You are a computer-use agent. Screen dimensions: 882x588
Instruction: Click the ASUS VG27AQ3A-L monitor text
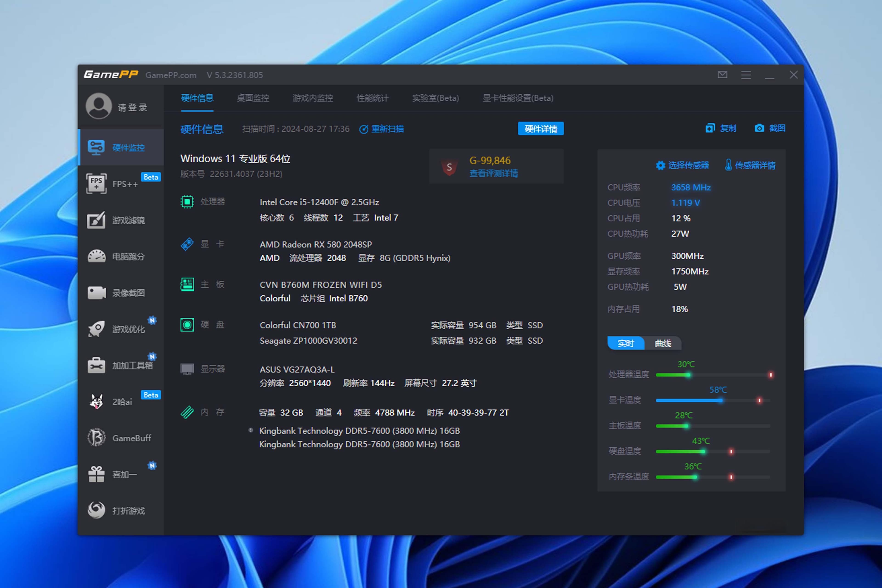tap(297, 369)
